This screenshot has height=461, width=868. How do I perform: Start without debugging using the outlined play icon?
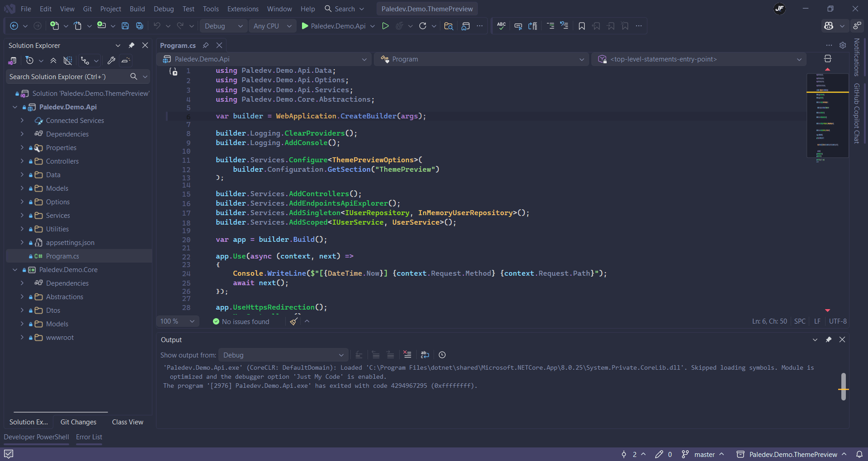[x=385, y=26]
